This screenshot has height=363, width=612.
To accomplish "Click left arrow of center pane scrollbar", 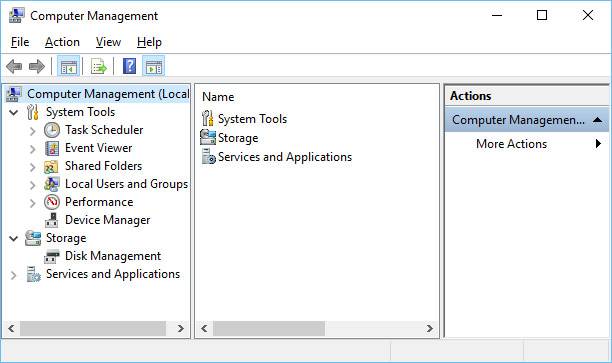I will click(x=204, y=328).
